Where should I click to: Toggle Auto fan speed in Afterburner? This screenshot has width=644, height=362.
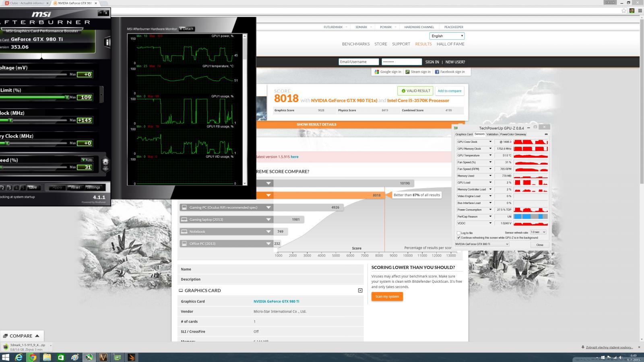coord(87,160)
